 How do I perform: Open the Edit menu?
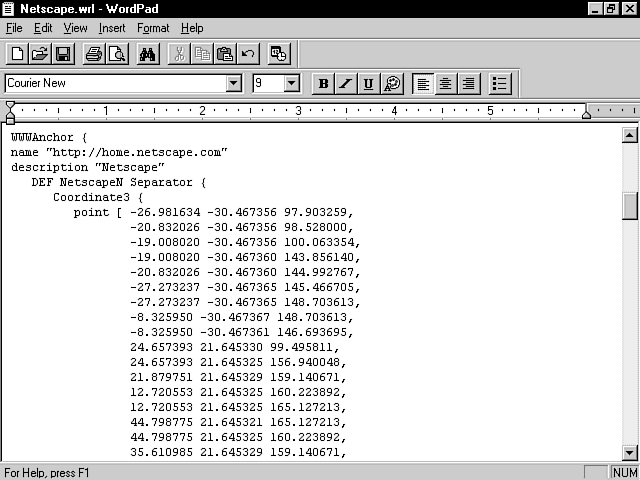[43, 28]
